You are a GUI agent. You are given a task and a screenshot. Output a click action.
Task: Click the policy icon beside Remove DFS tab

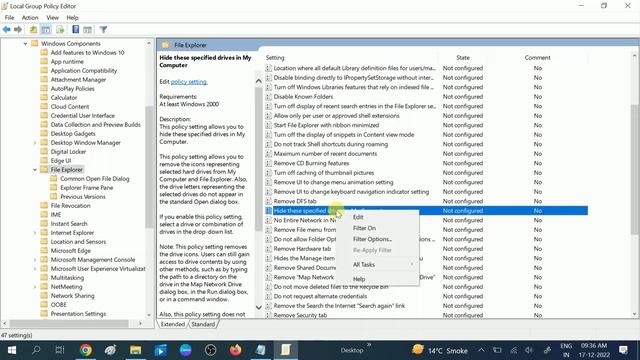(268, 201)
